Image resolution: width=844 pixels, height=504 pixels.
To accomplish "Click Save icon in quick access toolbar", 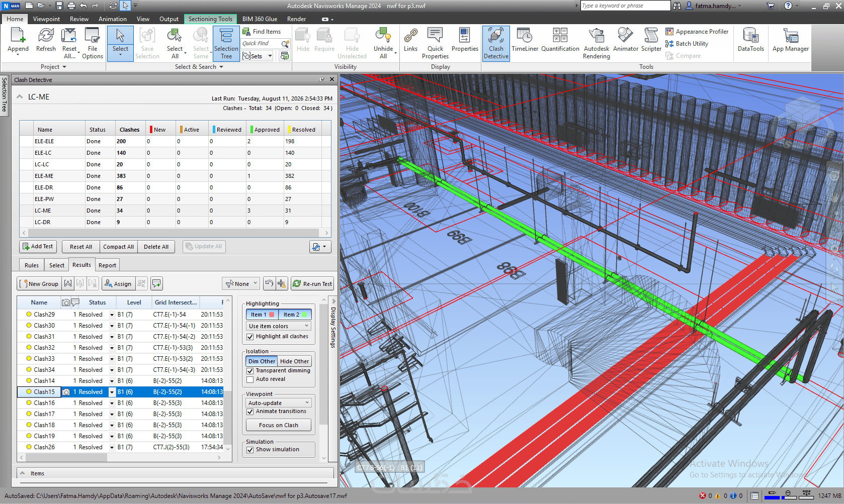I will (59, 6).
